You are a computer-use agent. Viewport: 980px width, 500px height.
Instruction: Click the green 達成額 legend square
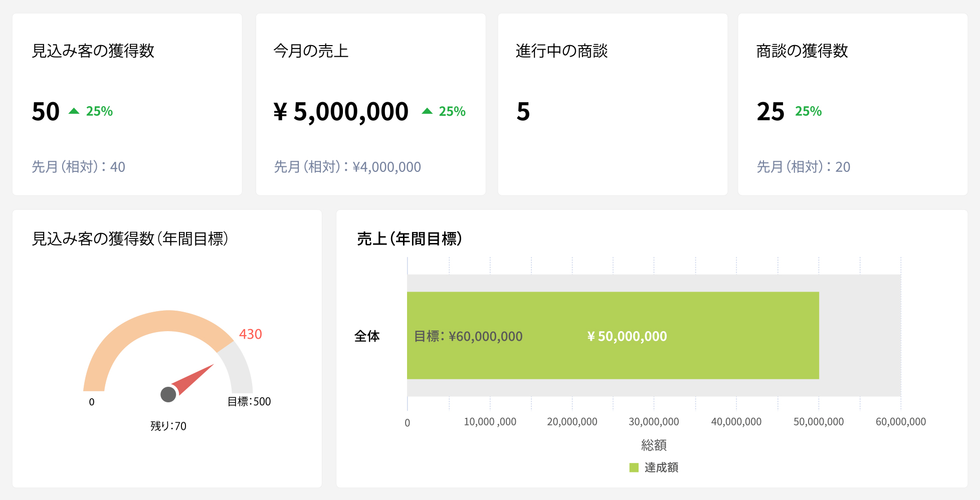634,467
